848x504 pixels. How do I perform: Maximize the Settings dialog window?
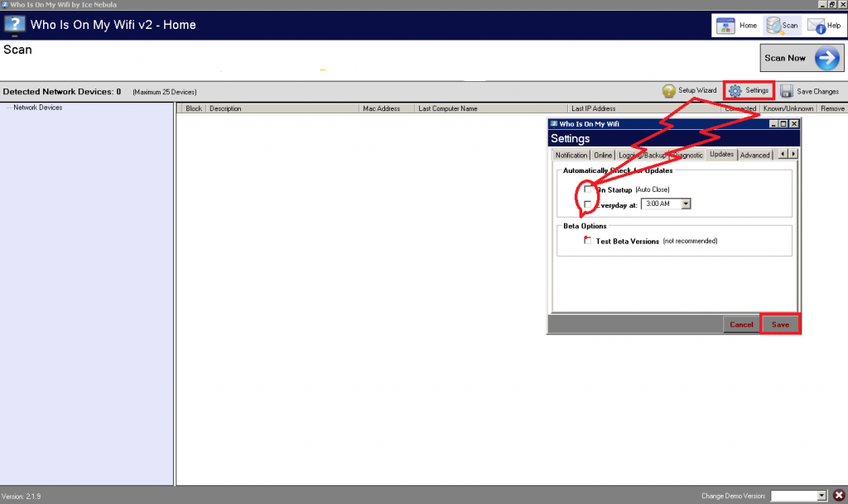tap(783, 123)
